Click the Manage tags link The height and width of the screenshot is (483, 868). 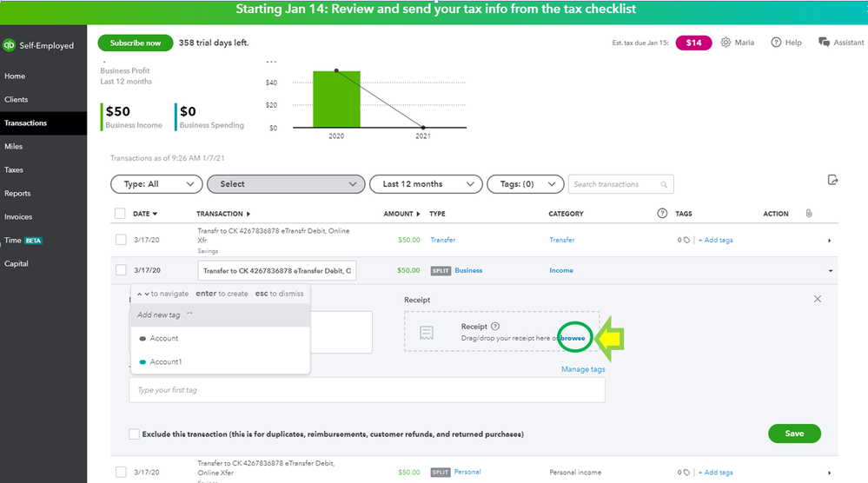583,369
